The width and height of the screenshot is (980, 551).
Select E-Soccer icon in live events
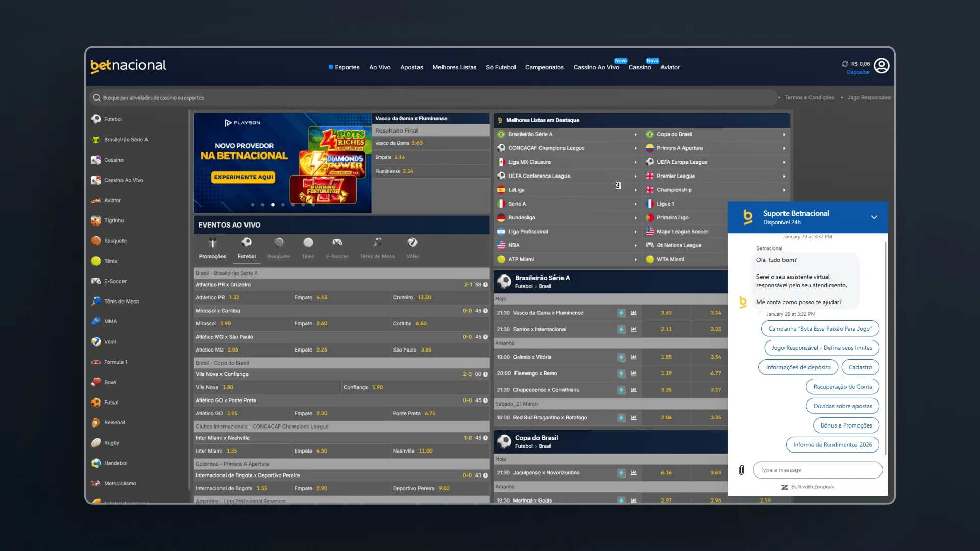(337, 242)
